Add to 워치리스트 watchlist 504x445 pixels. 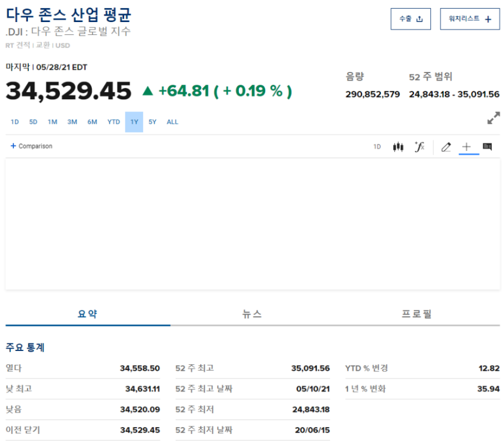click(470, 19)
